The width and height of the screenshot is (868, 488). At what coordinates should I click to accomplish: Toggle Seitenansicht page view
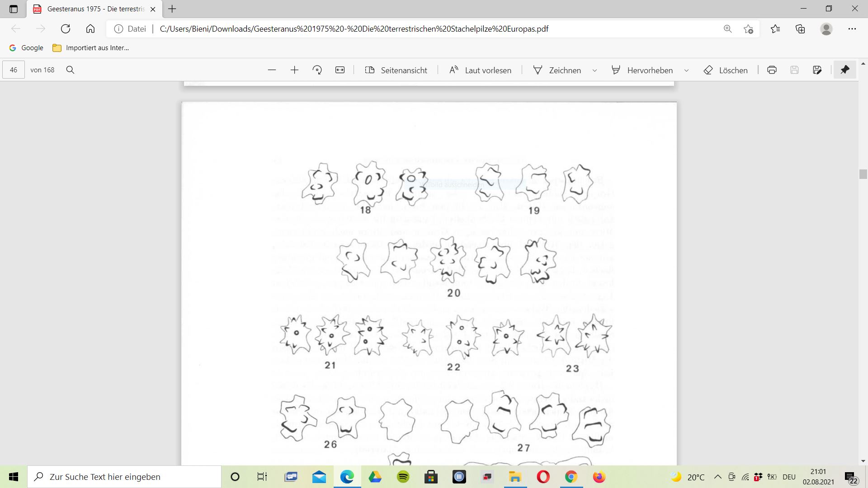point(396,70)
